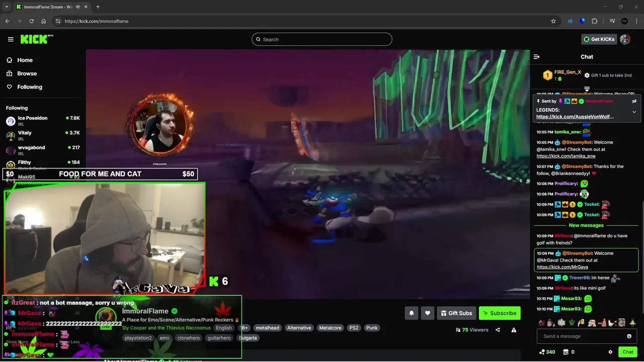Click FIRE_Gen_X top gifter name

[x=568, y=72]
